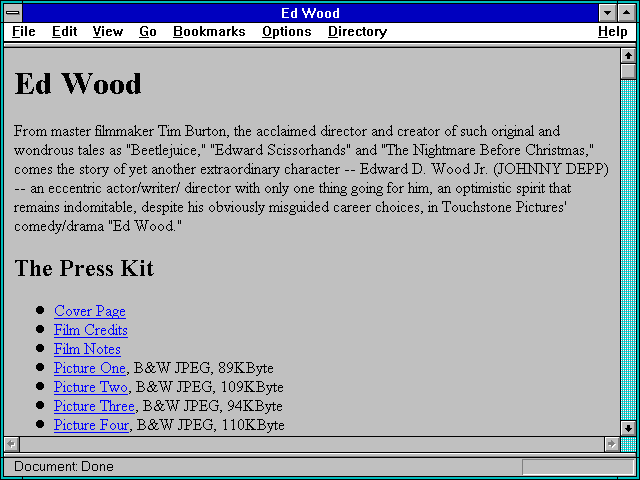Screen dimensions: 640x480
Task: Click the vertical scrollbar track below thumb
Action: (x=628, y=250)
